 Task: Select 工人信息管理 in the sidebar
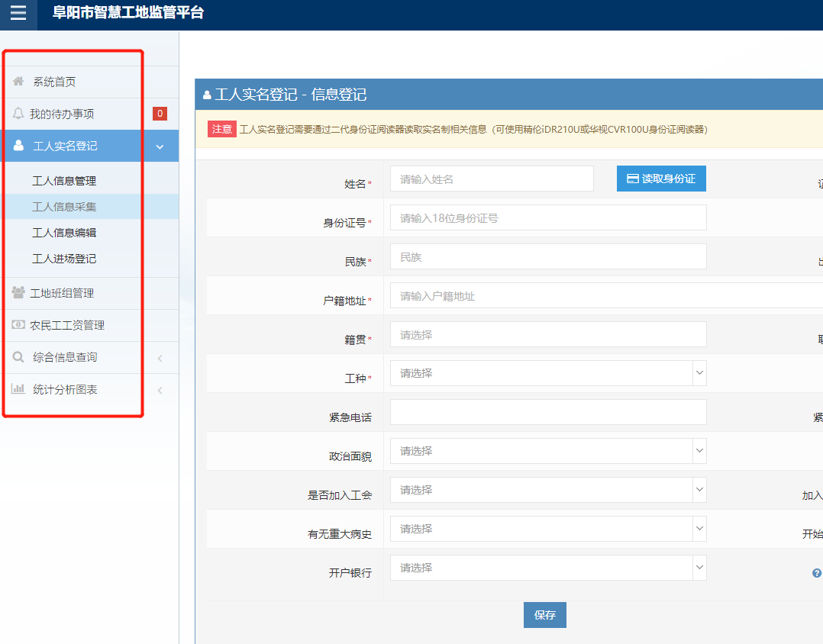pyautogui.click(x=64, y=181)
